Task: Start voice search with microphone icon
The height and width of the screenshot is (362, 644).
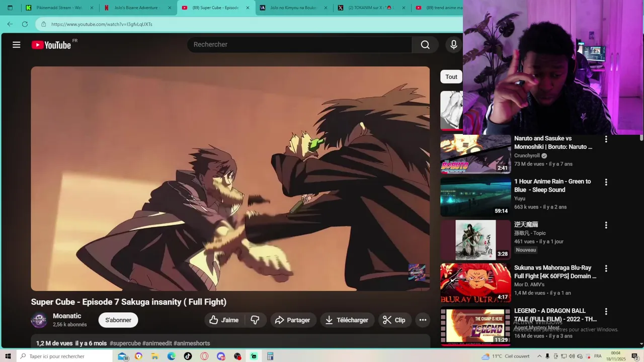Action: point(454,45)
